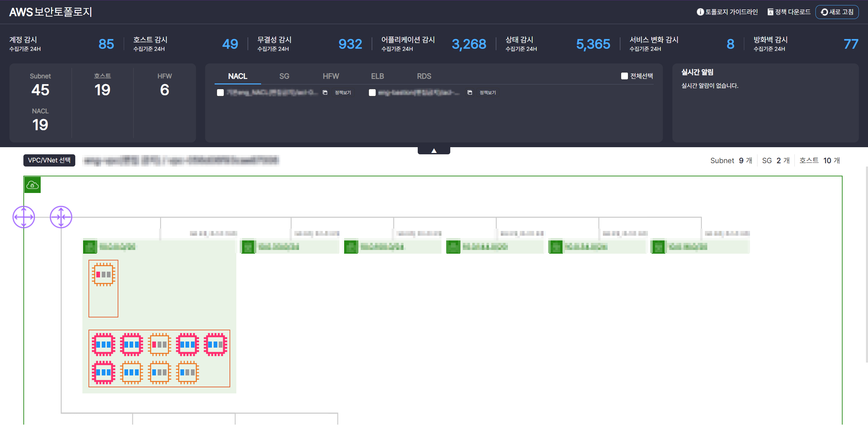This screenshot has height=428, width=868.
Task: Click the green VPC cloud icon
Action: (x=33, y=185)
